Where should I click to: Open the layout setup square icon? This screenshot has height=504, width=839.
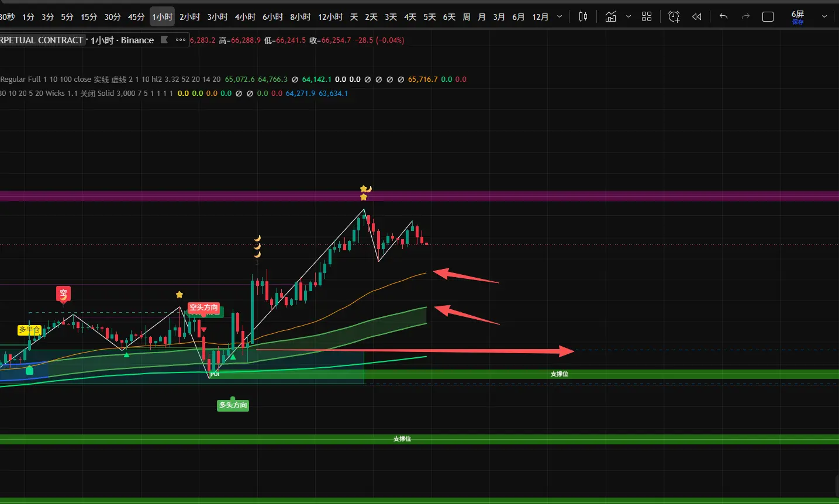coord(768,17)
